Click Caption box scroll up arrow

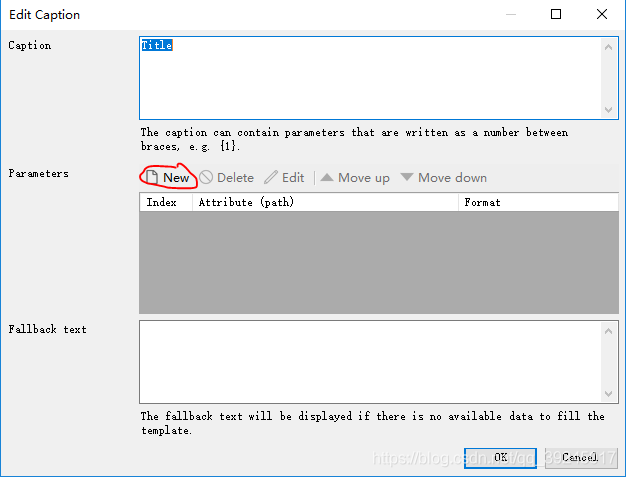(x=609, y=46)
